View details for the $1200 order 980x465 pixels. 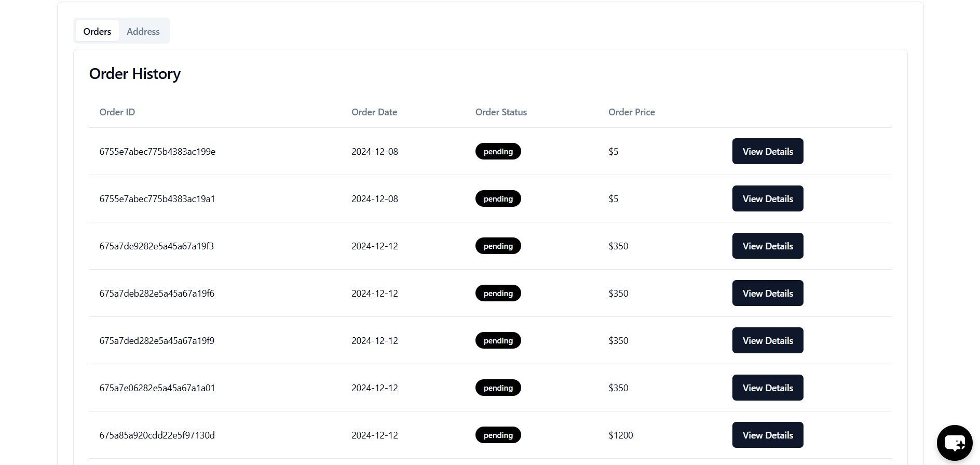[x=767, y=435]
